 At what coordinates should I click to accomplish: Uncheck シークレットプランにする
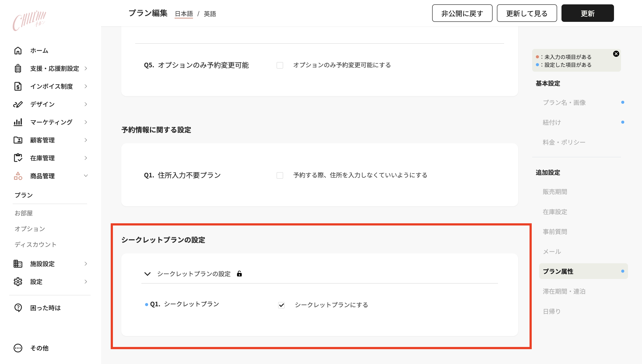pos(281,305)
